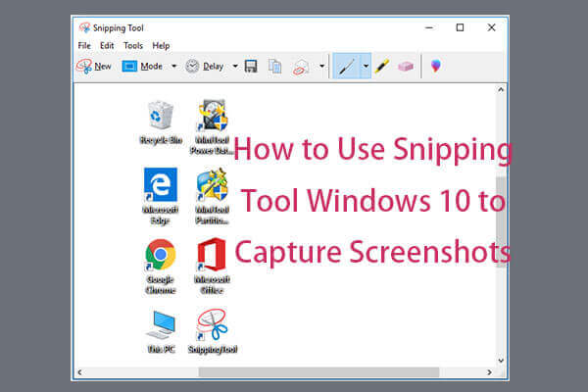588x392 pixels.
Task: Click the vertical scrollbar thumb
Action: (x=501, y=221)
